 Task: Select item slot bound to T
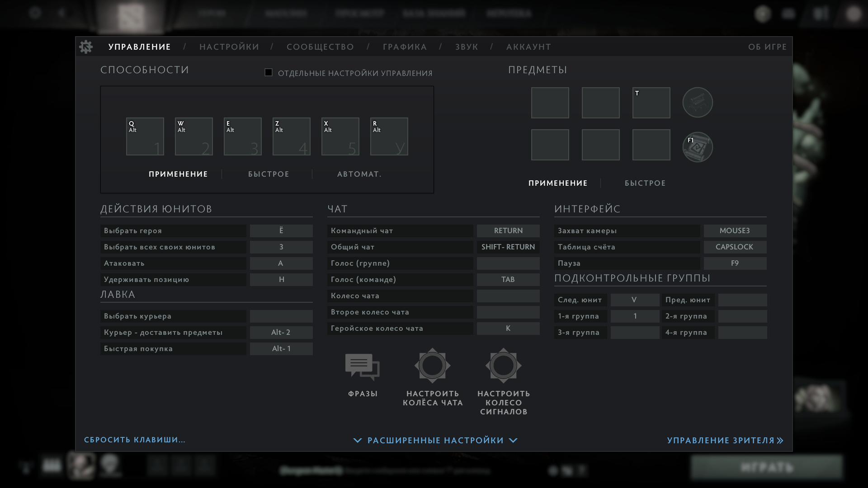coord(651,103)
